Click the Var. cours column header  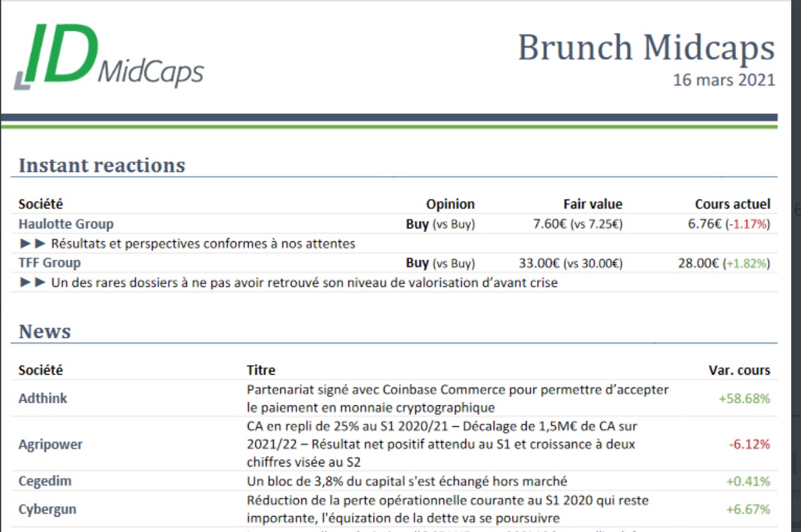(739, 370)
